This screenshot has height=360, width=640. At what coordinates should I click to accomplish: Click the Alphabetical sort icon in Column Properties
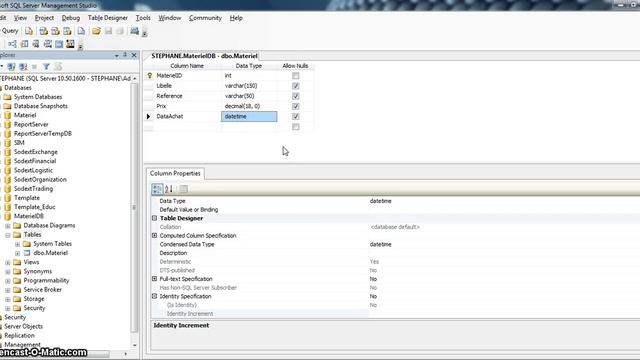[169, 189]
